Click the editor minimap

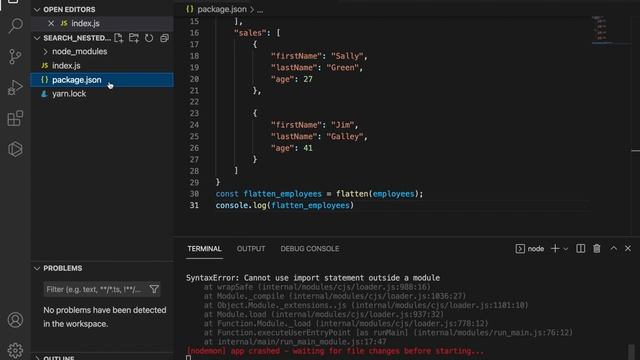tap(602, 30)
